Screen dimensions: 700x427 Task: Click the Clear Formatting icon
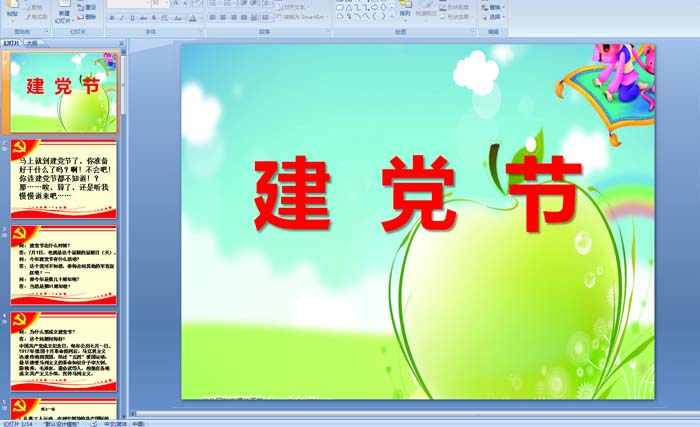[x=197, y=3]
